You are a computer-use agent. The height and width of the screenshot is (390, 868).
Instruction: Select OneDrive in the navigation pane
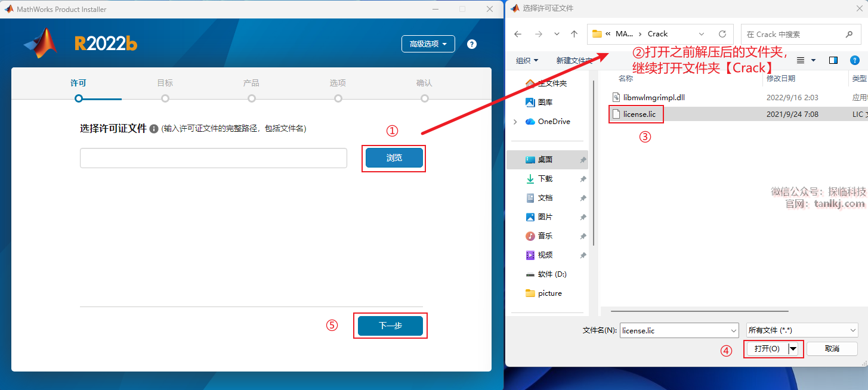coord(554,121)
